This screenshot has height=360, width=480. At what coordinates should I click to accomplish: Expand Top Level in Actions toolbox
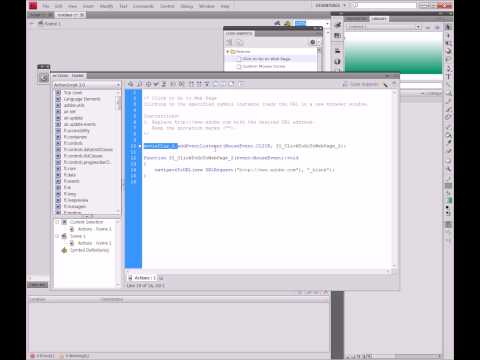click(58, 93)
